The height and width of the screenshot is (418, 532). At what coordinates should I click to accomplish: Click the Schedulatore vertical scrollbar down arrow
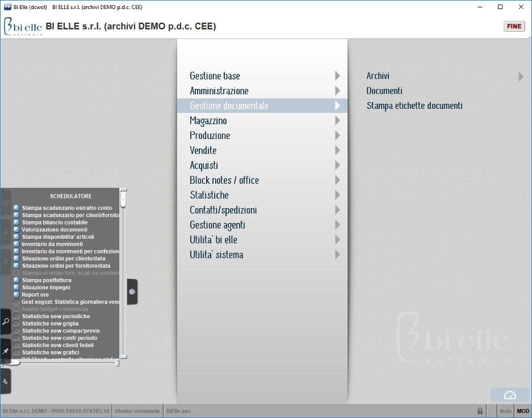pos(124,357)
